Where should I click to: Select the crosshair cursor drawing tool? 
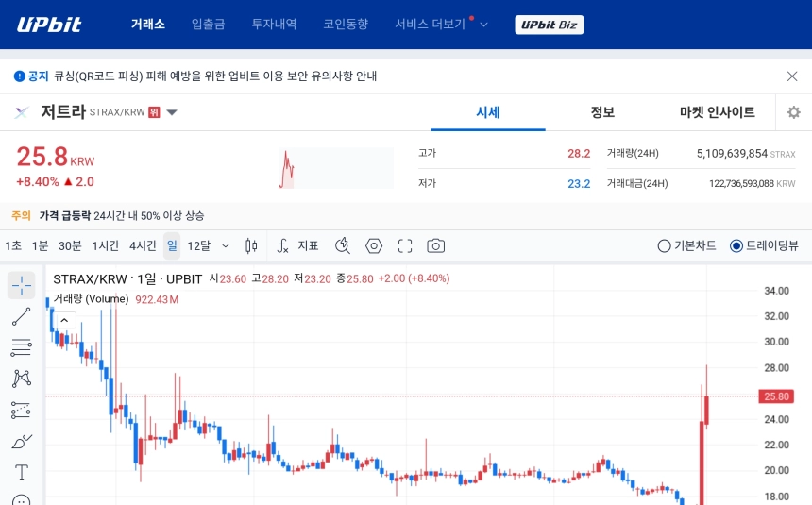[21, 285]
